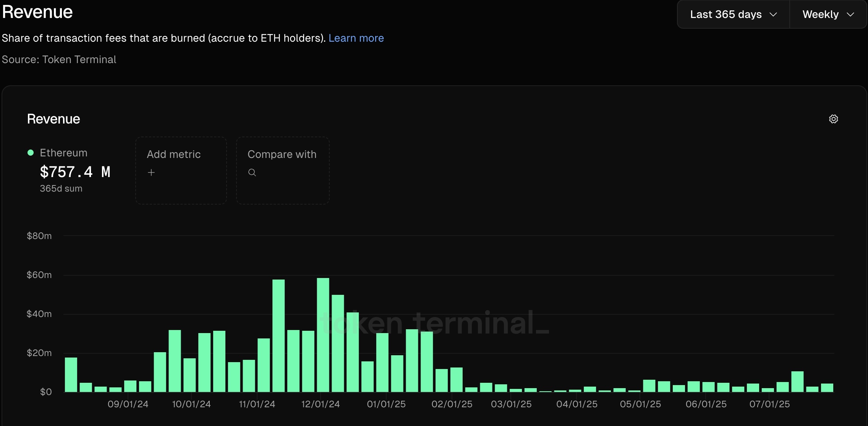Select the tallest bar near 12/01/24
The height and width of the screenshot is (426, 868).
pos(323,335)
